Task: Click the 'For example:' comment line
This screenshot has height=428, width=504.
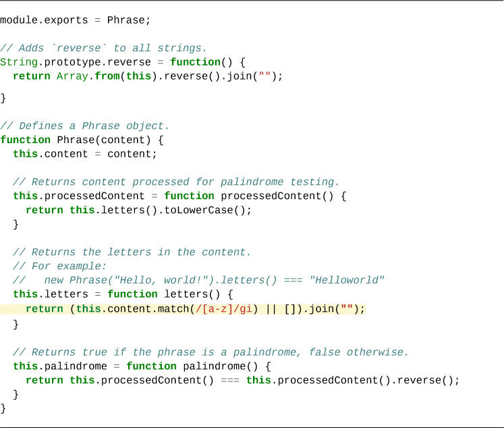Action: click(59, 266)
